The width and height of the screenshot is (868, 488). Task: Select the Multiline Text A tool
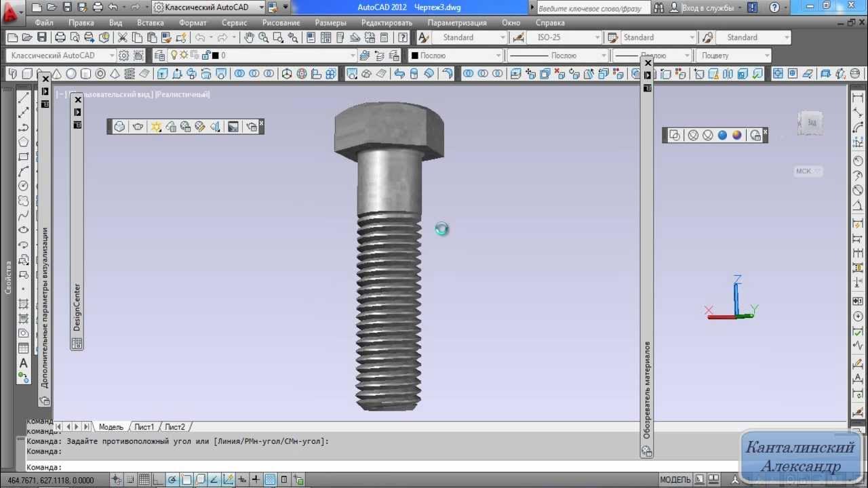pyautogui.click(x=24, y=363)
